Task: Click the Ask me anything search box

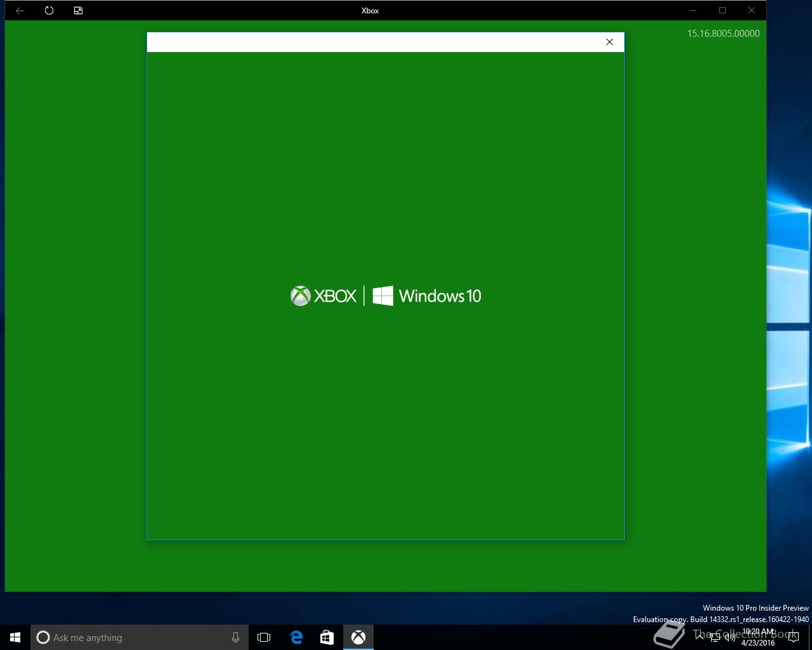Action: point(138,637)
